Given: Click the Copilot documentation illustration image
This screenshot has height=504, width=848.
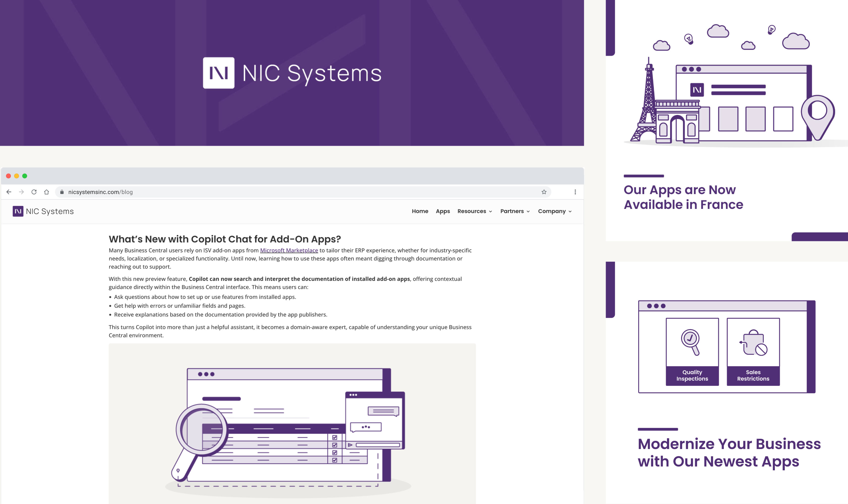Looking at the screenshot, I should coord(292,423).
